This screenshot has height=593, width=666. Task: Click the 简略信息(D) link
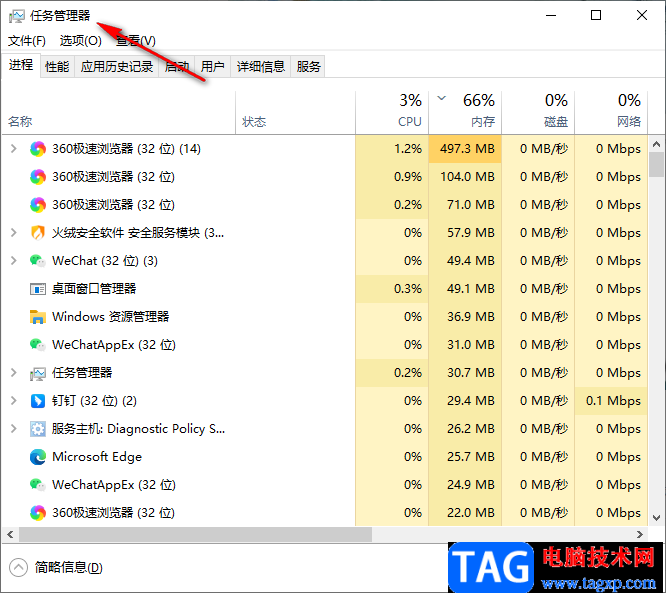click(68, 568)
